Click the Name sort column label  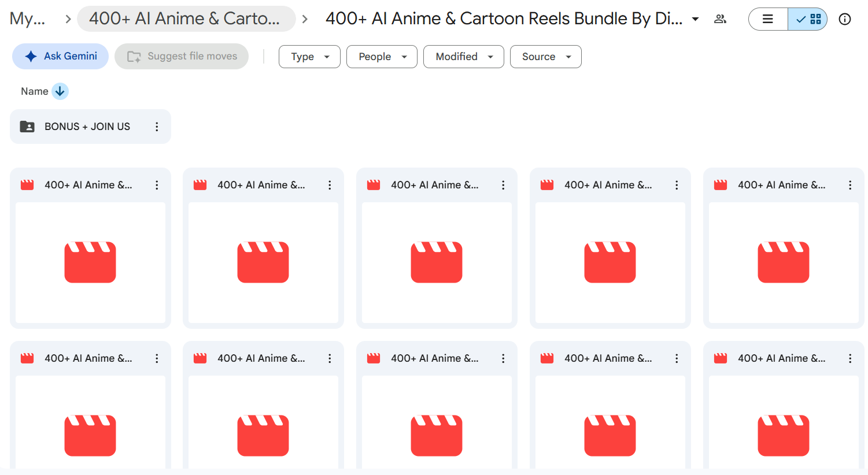34,91
